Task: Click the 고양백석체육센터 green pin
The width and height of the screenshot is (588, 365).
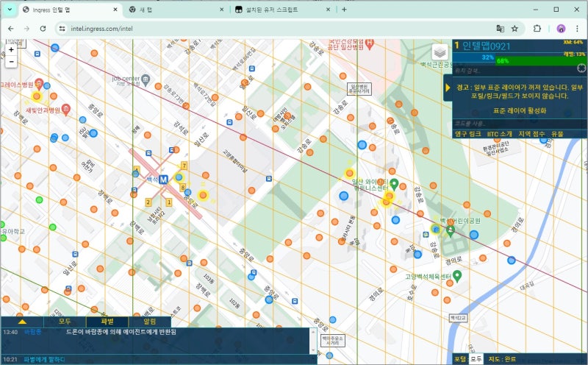Action: (x=456, y=277)
